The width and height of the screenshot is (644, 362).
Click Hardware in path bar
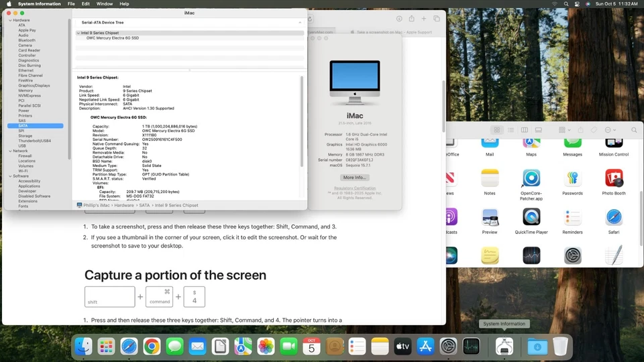tap(124, 205)
